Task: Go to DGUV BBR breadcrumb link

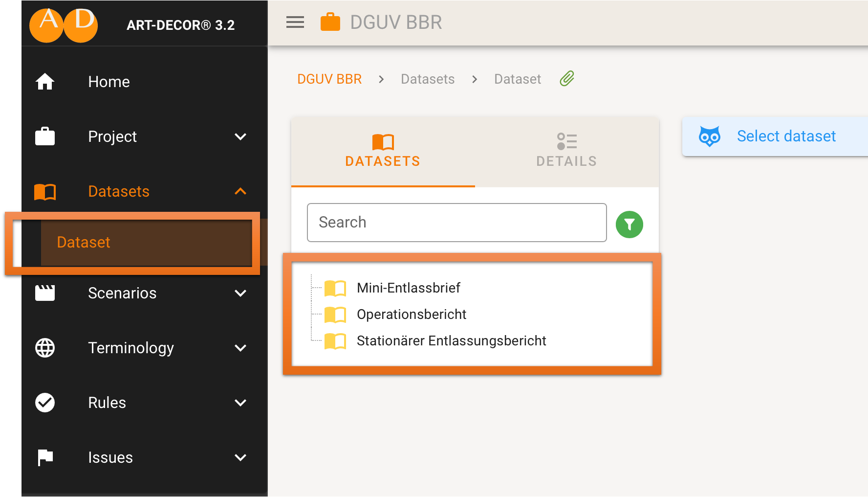Action: click(x=329, y=79)
